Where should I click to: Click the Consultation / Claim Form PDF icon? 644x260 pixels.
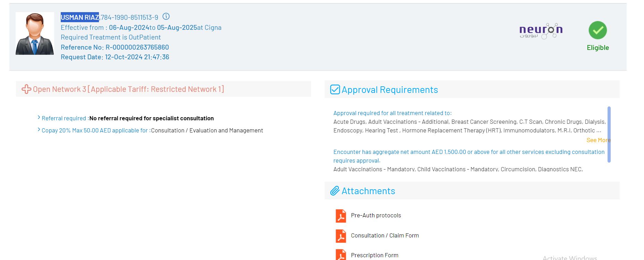[341, 236]
